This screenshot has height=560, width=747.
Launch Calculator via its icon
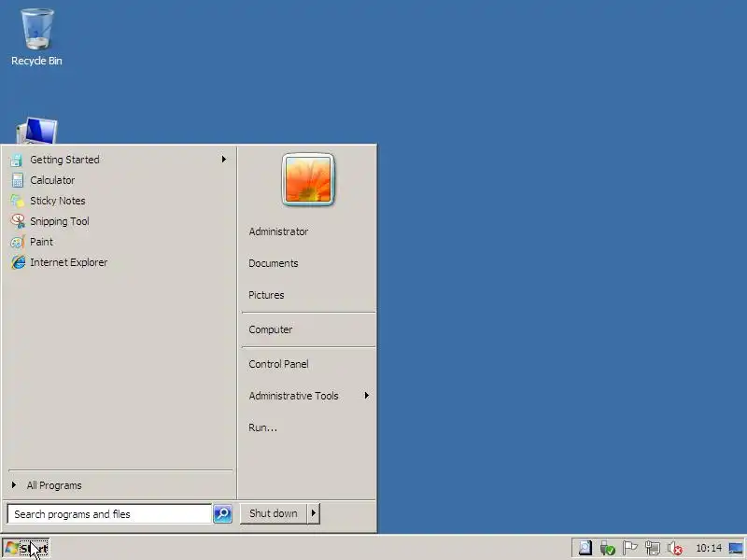click(17, 180)
